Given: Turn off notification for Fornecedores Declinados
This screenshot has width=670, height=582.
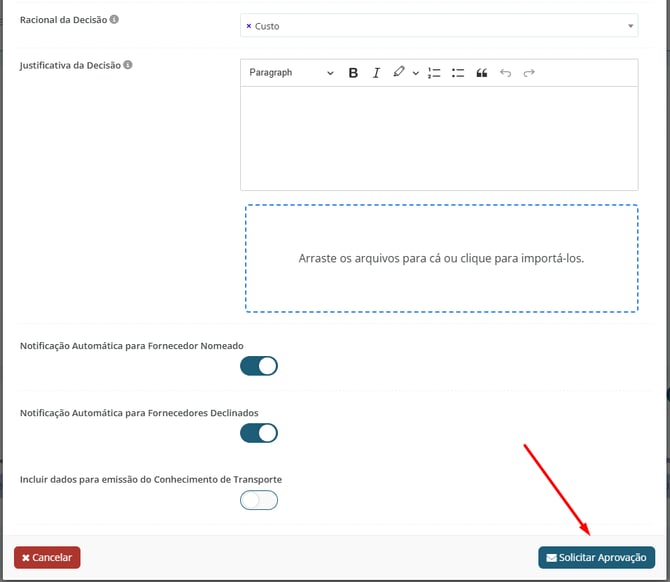Looking at the screenshot, I should [259, 433].
